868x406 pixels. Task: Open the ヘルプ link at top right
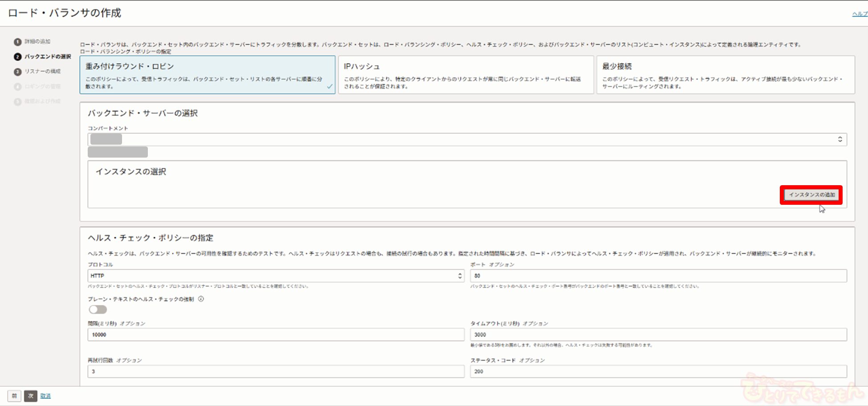tap(859, 14)
